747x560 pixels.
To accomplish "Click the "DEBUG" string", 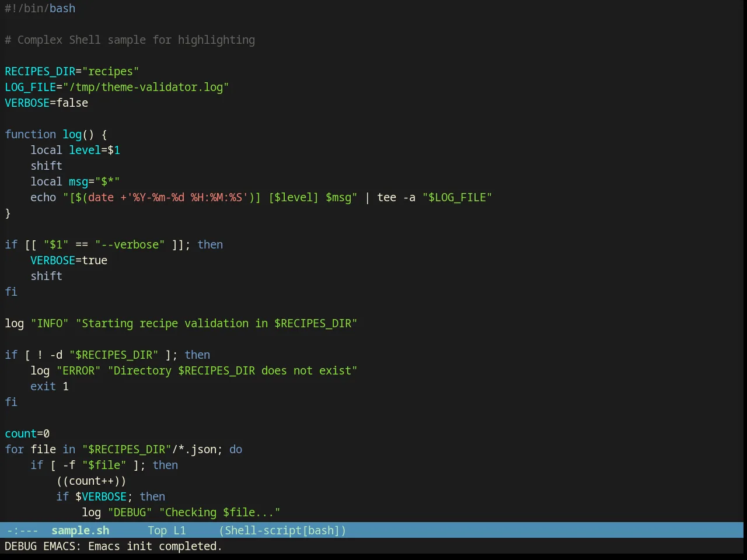I will [x=130, y=512].
